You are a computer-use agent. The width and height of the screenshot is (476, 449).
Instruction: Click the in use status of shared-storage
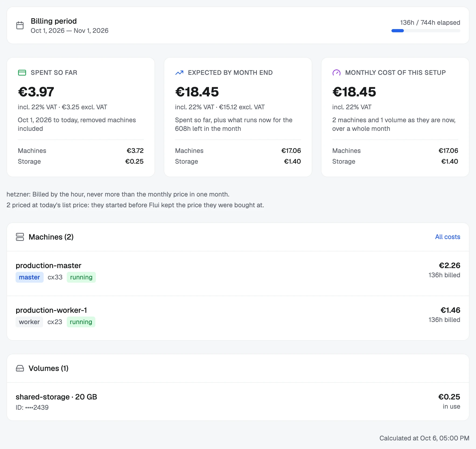[x=451, y=406]
